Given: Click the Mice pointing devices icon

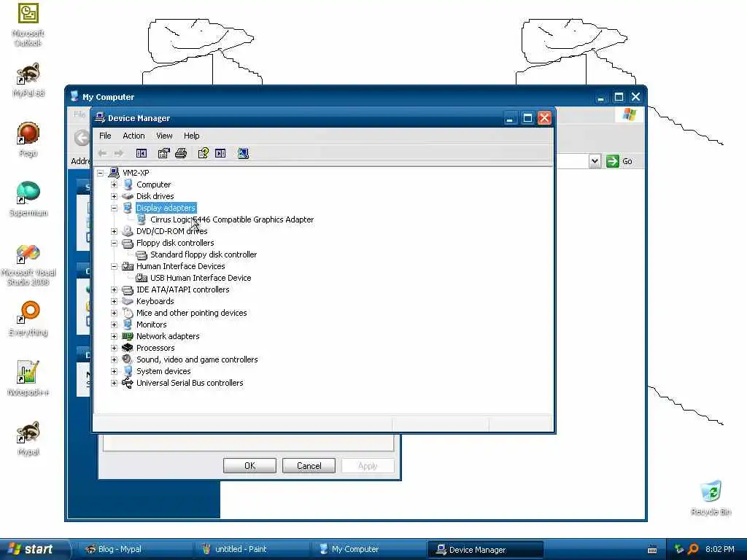Looking at the screenshot, I should click(x=127, y=313).
